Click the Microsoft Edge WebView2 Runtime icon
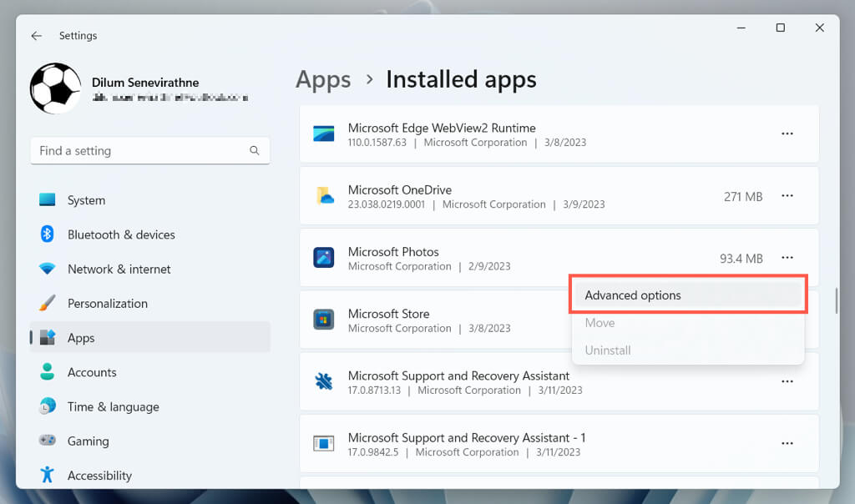 coord(324,134)
